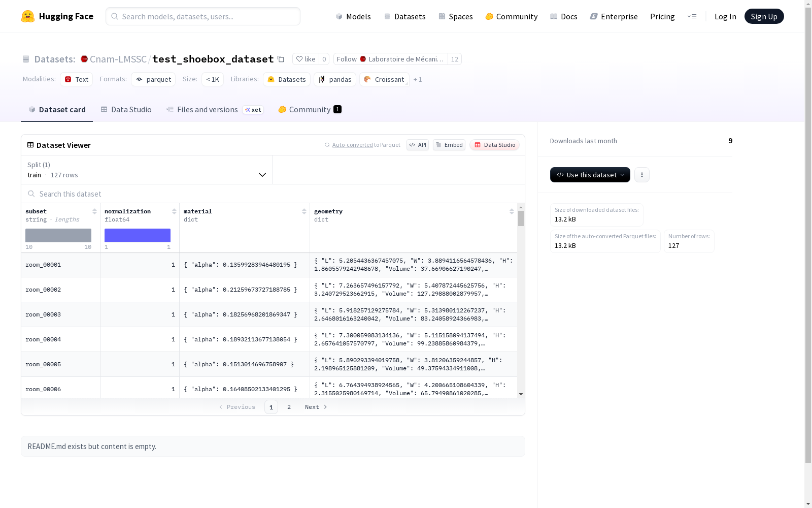Open Docs in the navigation
812x508 pixels.
click(x=564, y=16)
